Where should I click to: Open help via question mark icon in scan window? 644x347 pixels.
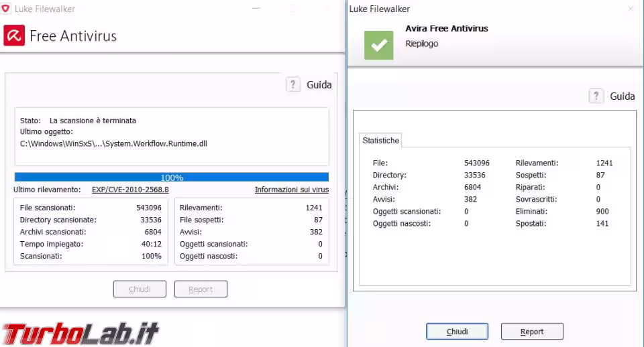(x=293, y=85)
